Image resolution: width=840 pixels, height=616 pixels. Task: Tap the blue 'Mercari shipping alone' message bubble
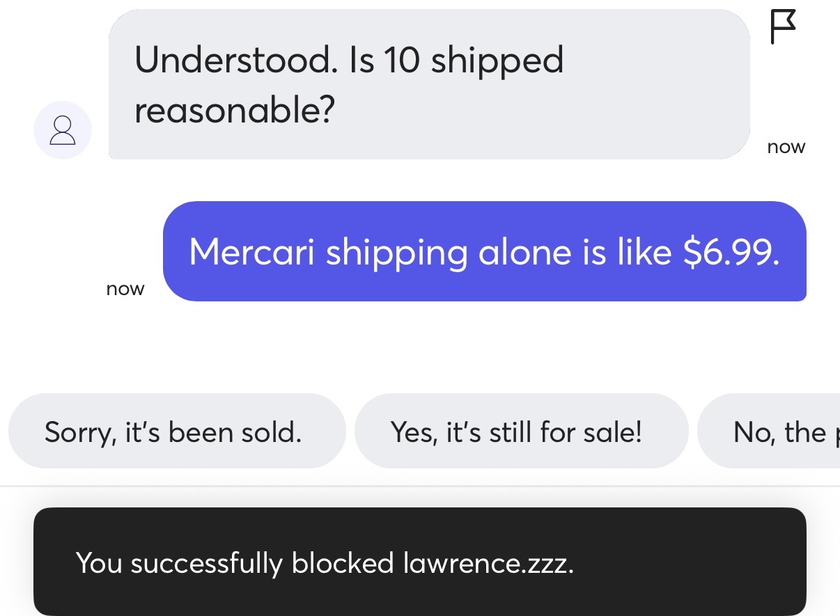tap(484, 251)
